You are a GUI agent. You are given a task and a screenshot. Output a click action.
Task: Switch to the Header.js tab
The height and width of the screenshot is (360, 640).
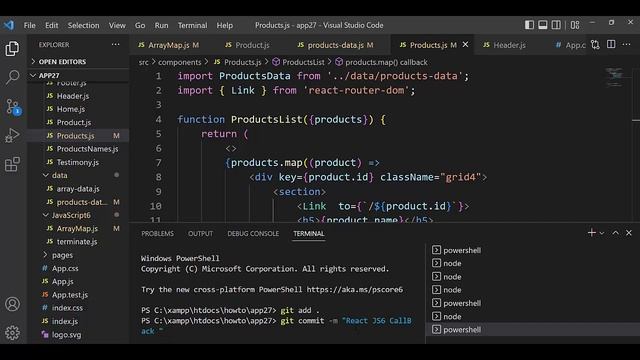click(505, 45)
